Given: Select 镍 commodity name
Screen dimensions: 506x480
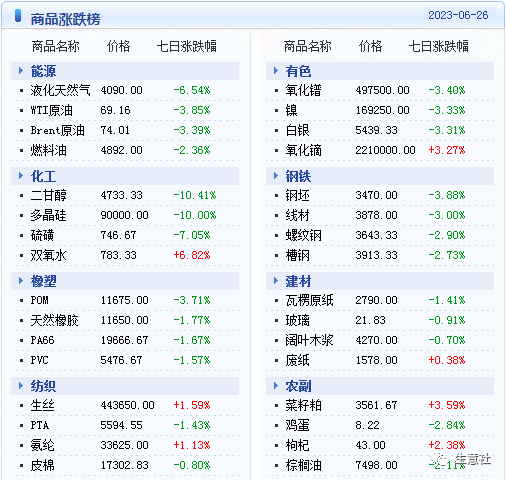Looking at the screenshot, I should pos(291,110).
